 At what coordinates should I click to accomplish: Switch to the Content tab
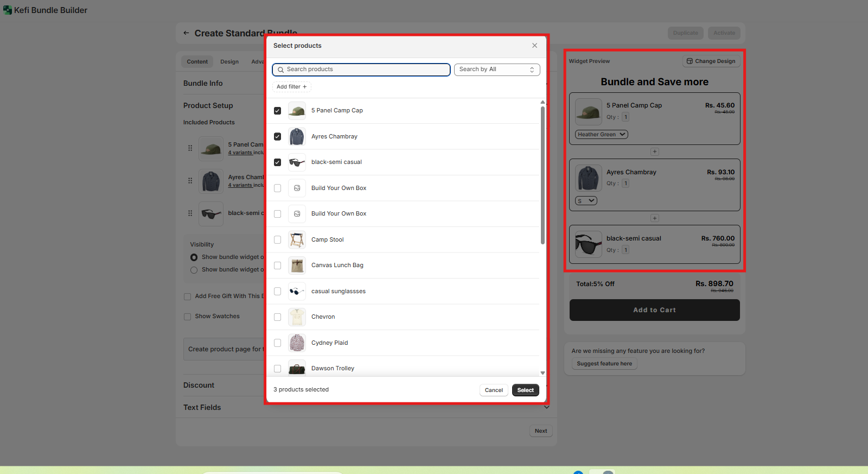[197, 62]
